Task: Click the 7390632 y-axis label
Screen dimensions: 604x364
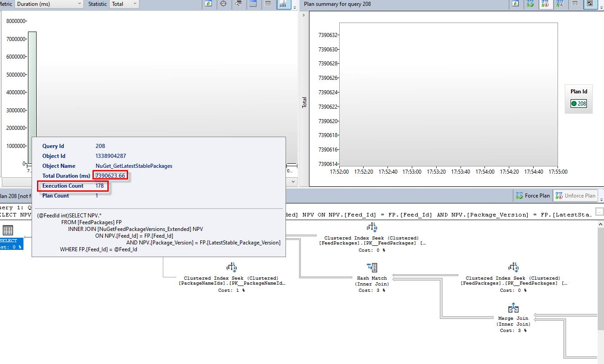Action: (x=328, y=35)
